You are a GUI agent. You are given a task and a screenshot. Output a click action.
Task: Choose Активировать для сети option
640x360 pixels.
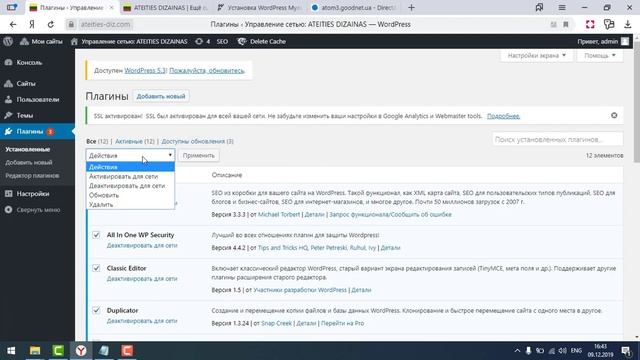[x=130, y=176]
